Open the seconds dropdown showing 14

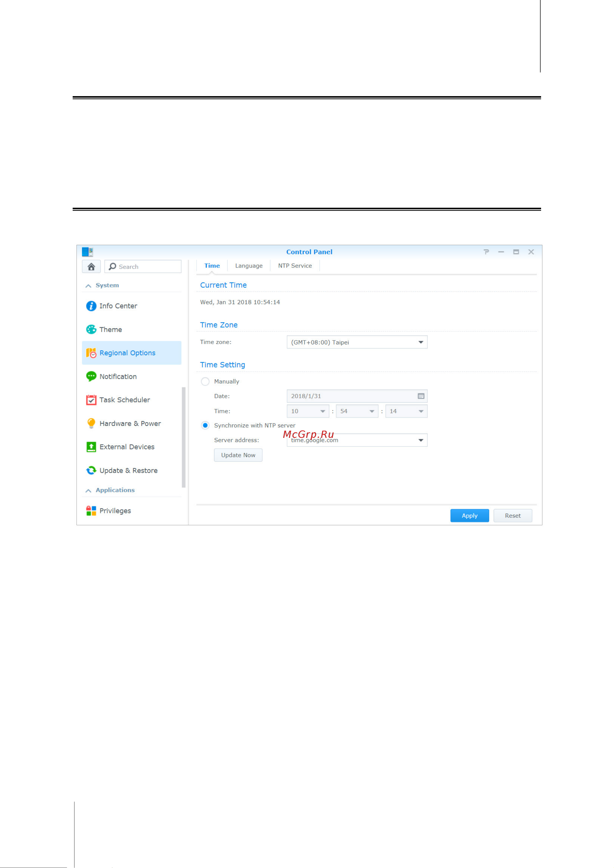(x=406, y=411)
